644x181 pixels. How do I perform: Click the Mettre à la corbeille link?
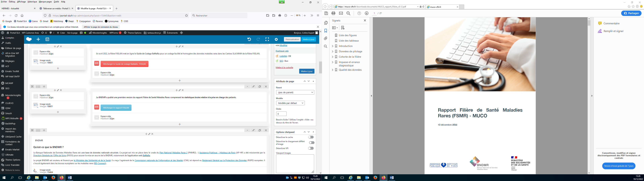(x=284, y=68)
